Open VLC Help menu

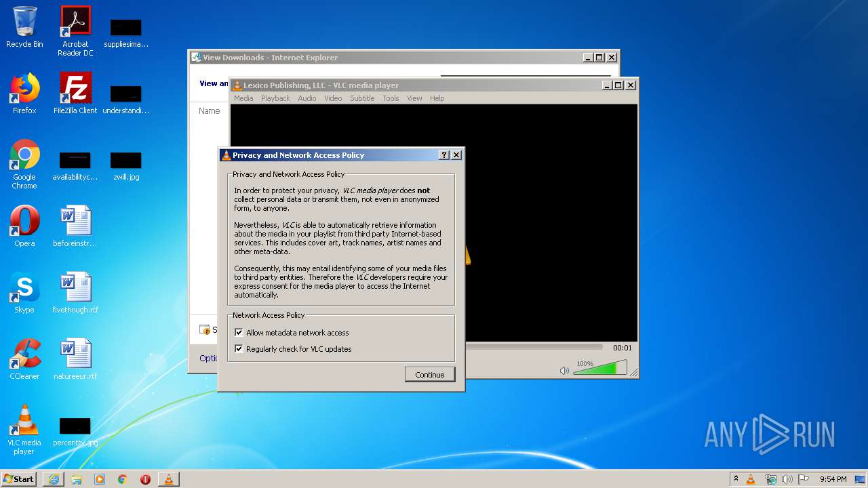[x=437, y=98]
